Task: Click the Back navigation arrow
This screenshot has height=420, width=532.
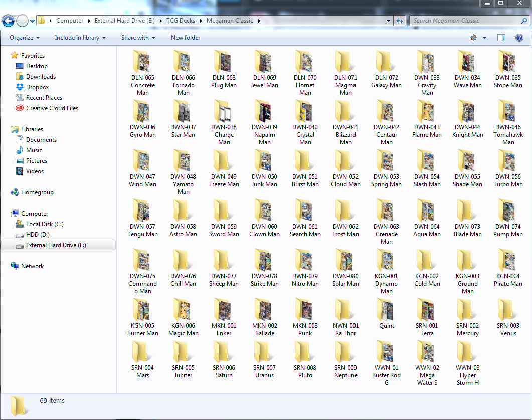Action: tap(8, 21)
